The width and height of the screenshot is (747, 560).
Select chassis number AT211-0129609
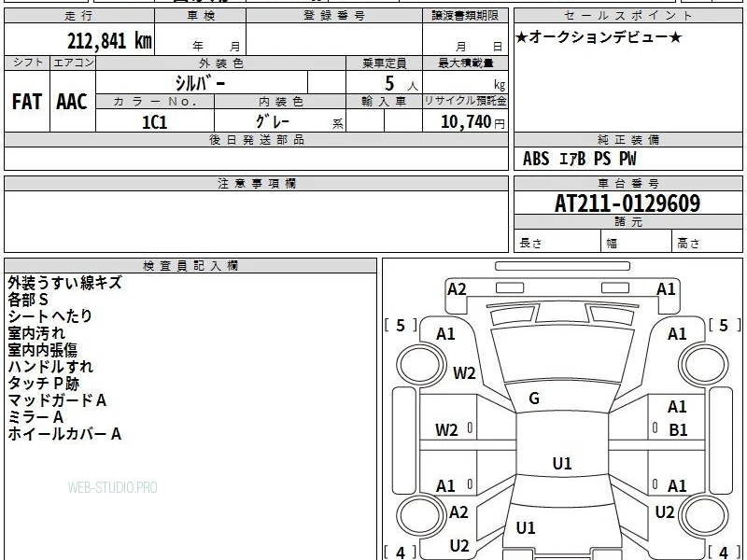point(627,203)
